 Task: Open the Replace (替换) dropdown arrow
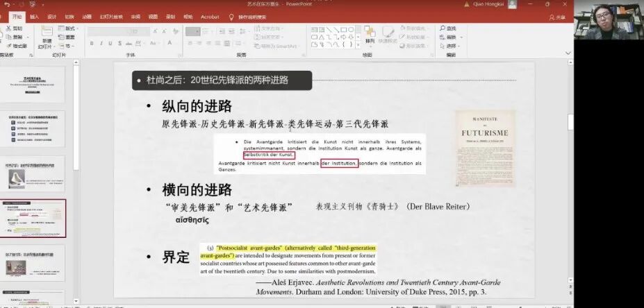tap(461, 37)
